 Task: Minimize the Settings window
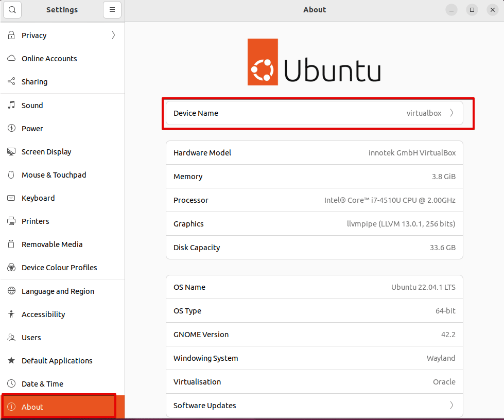click(451, 10)
